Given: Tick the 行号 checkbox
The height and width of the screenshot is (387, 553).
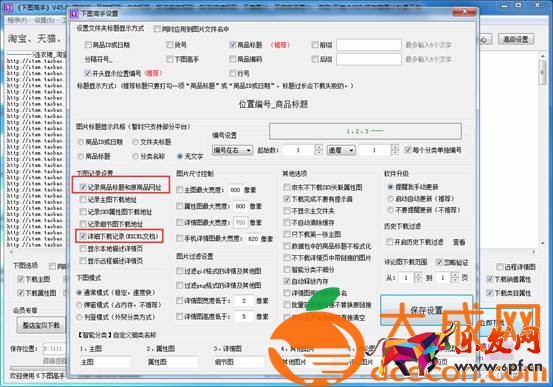Looking at the screenshot, I should (232, 73).
